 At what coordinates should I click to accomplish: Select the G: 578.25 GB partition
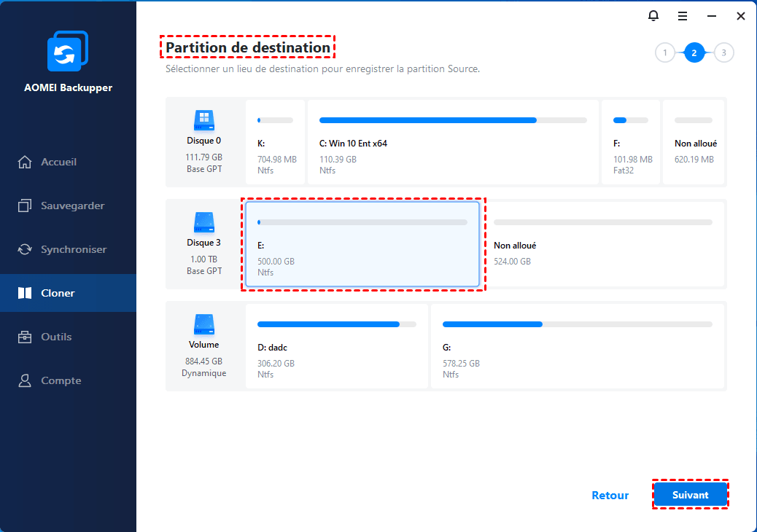(x=578, y=346)
